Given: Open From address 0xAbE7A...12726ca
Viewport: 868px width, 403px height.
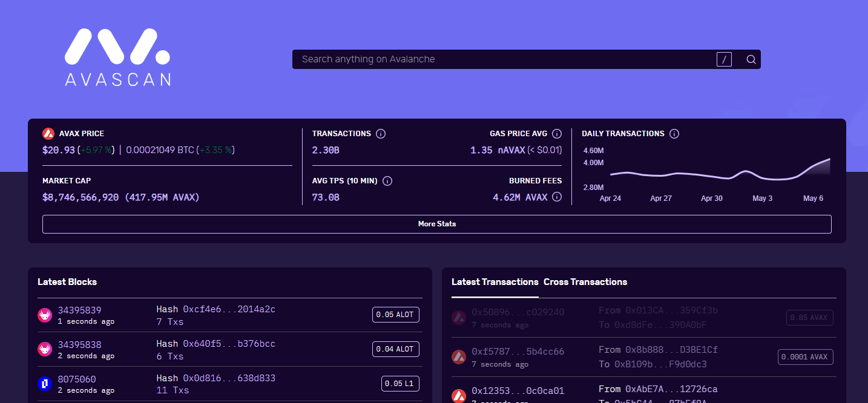Looking at the screenshot, I should pos(672,389).
